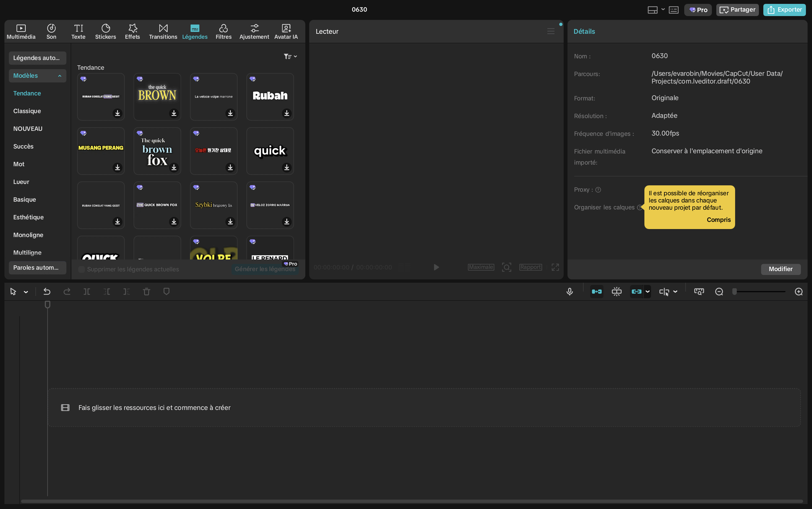Open the Stickers tab
This screenshot has width=812, height=509.
click(x=105, y=32)
